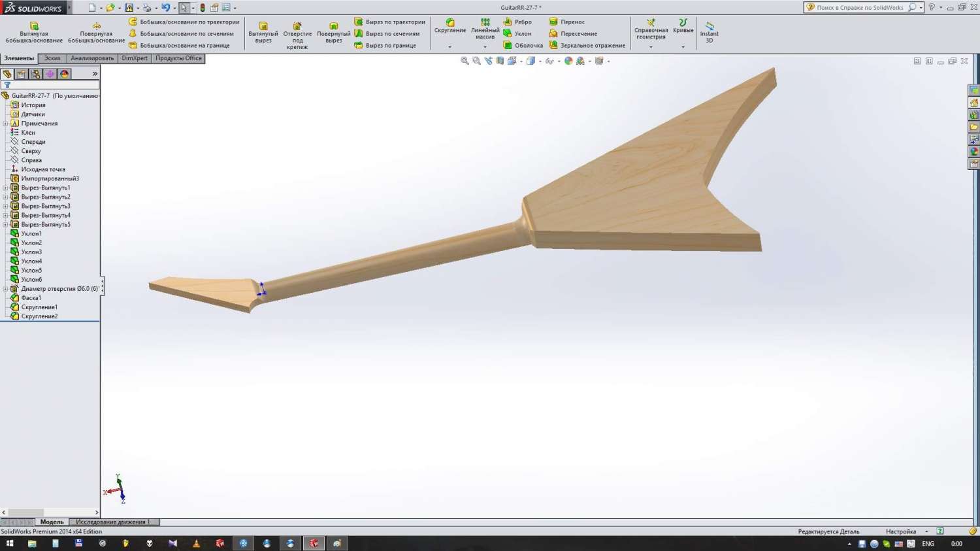This screenshot has width=980, height=551.
Task: Toggle Instant 3D mode
Action: [x=709, y=32]
